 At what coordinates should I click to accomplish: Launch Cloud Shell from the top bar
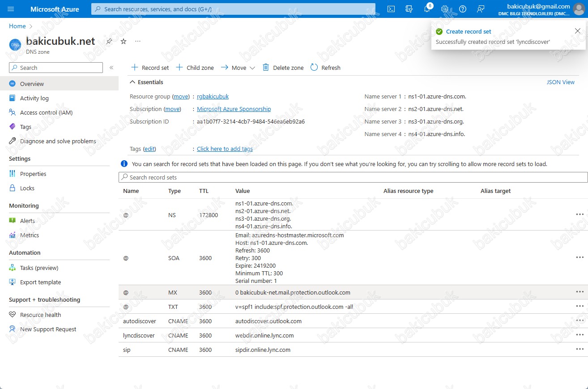pos(391,9)
